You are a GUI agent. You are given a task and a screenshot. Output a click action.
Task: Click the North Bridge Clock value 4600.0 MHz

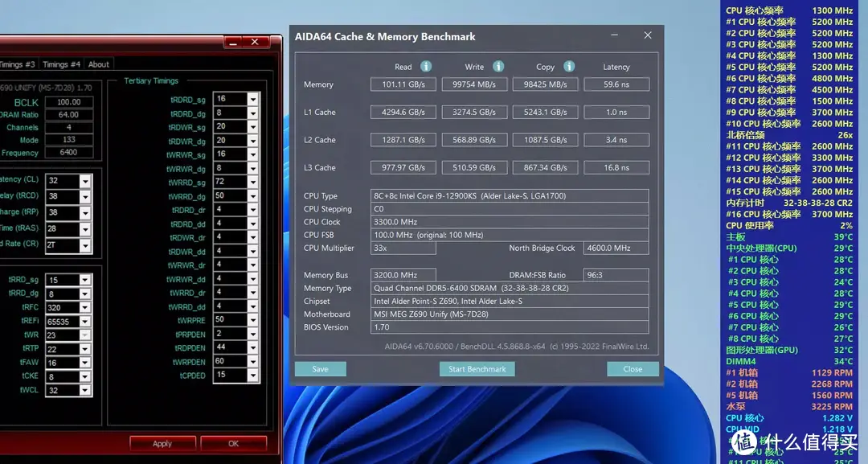(616, 248)
